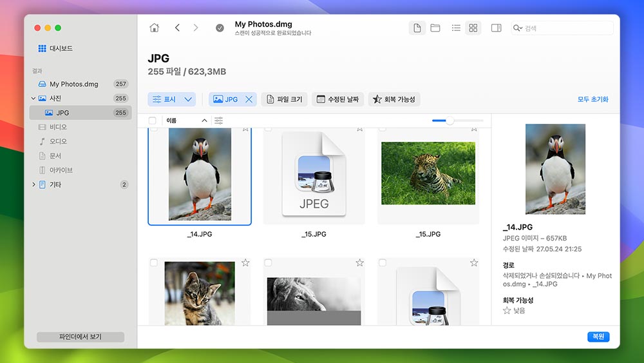
Task: Click the search input field
Action: 562,28
